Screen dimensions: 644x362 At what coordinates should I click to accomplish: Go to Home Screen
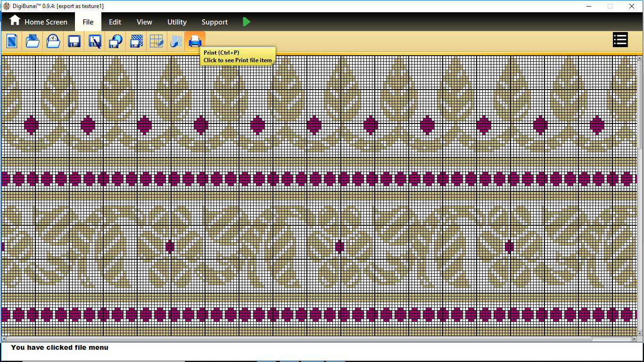pyautogui.click(x=38, y=22)
